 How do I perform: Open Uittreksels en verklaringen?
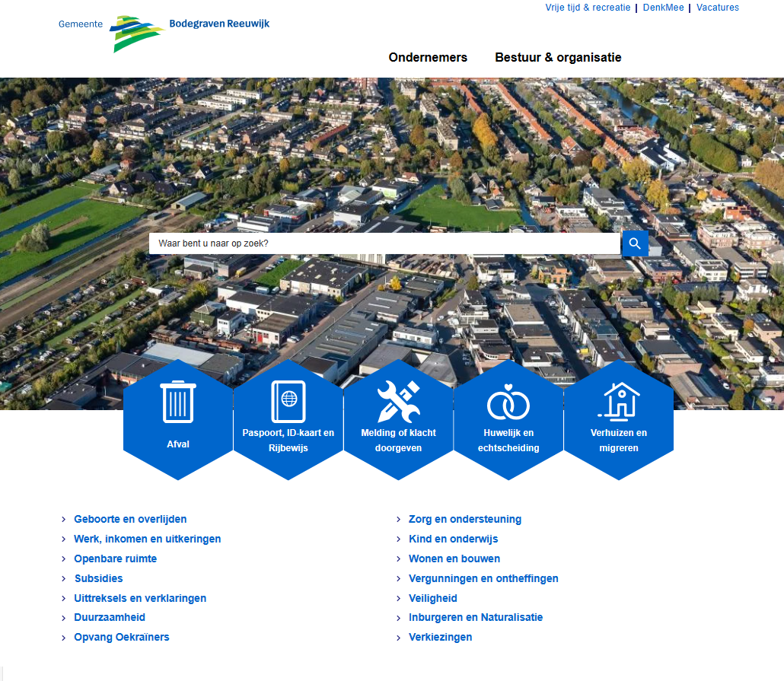coord(140,598)
